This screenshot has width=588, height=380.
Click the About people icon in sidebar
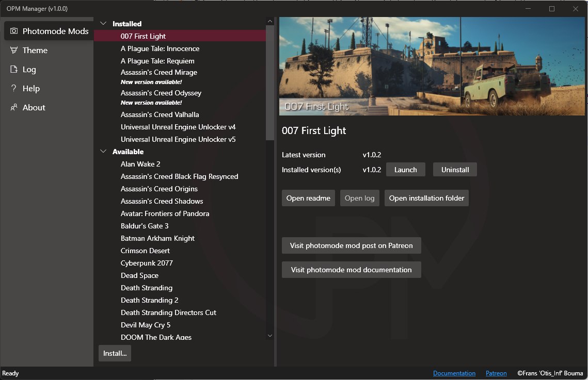pyautogui.click(x=14, y=107)
